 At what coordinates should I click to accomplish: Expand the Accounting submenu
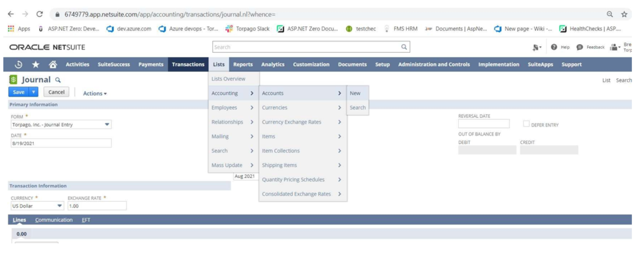click(233, 93)
